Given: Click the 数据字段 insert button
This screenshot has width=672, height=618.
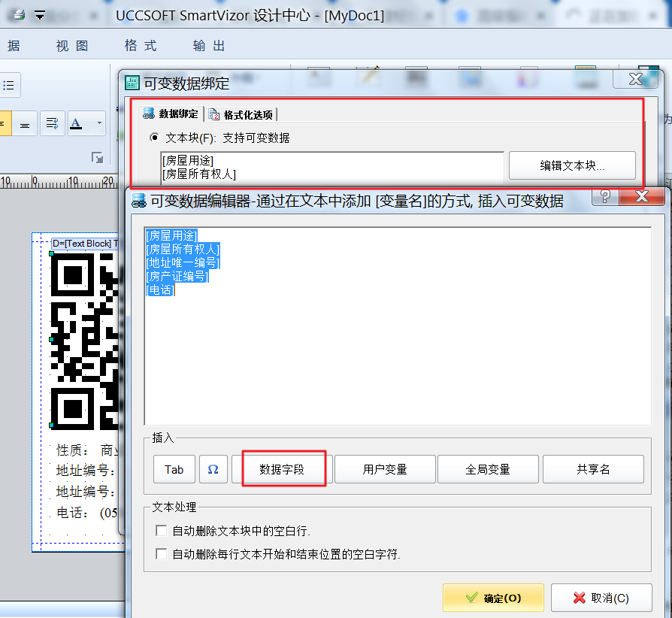Looking at the screenshot, I should coord(282,469).
